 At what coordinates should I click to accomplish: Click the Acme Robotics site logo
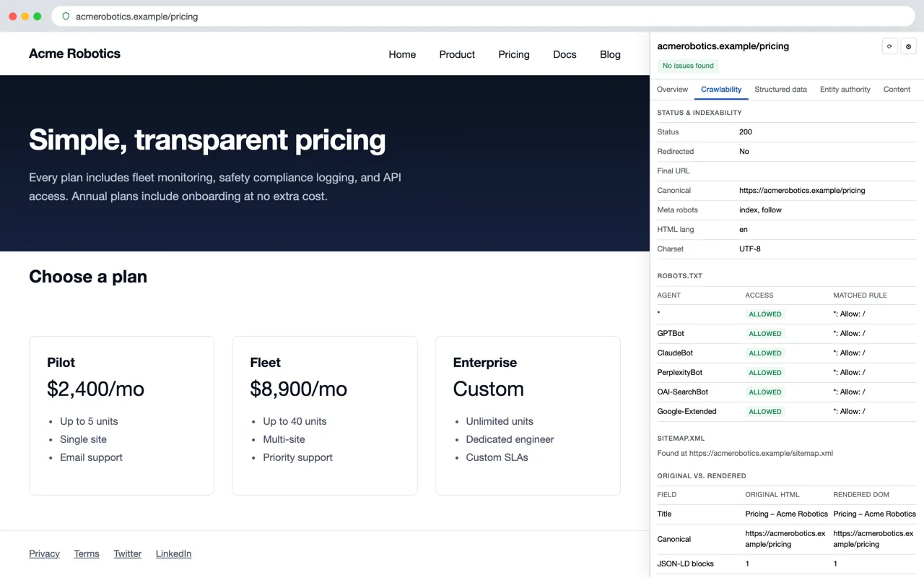point(74,53)
